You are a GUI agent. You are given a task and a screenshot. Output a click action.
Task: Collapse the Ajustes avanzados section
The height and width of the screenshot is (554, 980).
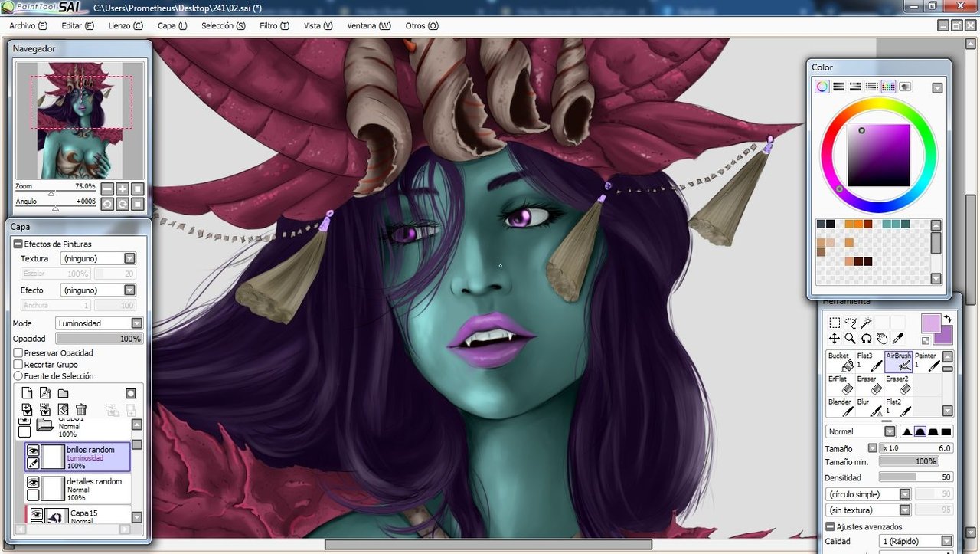coord(830,526)
